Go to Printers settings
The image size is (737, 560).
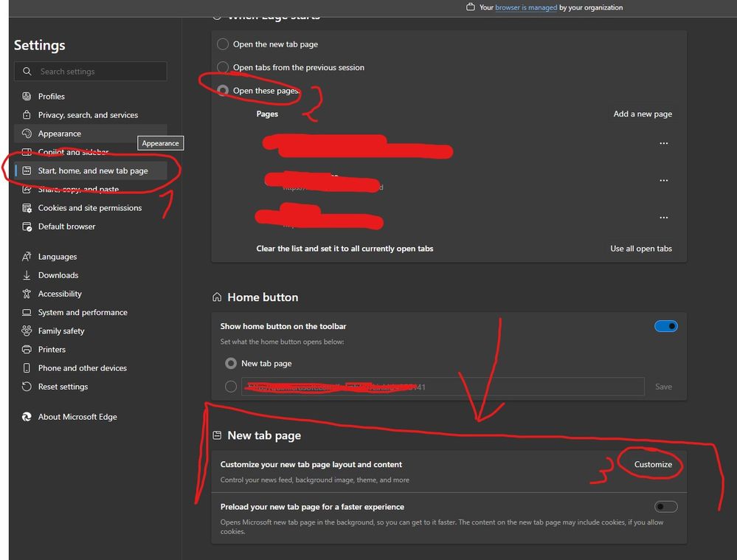(x=90, y=349)
